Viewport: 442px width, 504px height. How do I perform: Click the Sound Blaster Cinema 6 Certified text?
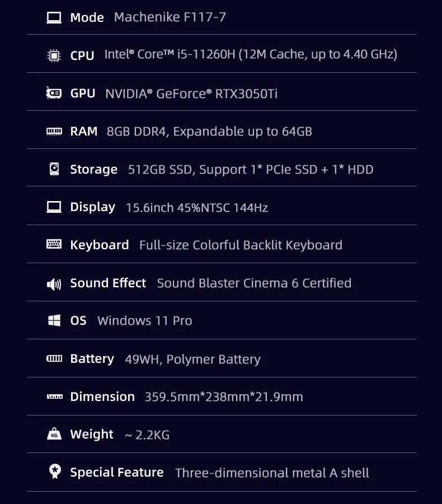(x=254, y=283)
